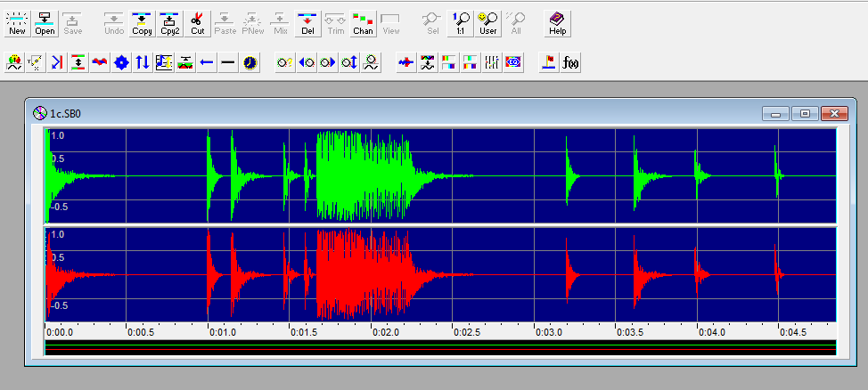Copy the selection with Copy button
This screenshot has height=390, width=868.
click(143, 24)
